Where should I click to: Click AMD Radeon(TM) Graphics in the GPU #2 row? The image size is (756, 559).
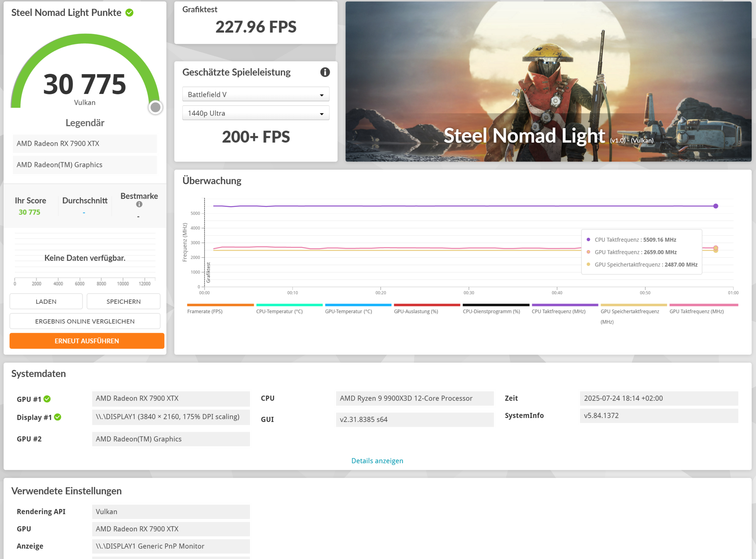(x=171, y=439)
